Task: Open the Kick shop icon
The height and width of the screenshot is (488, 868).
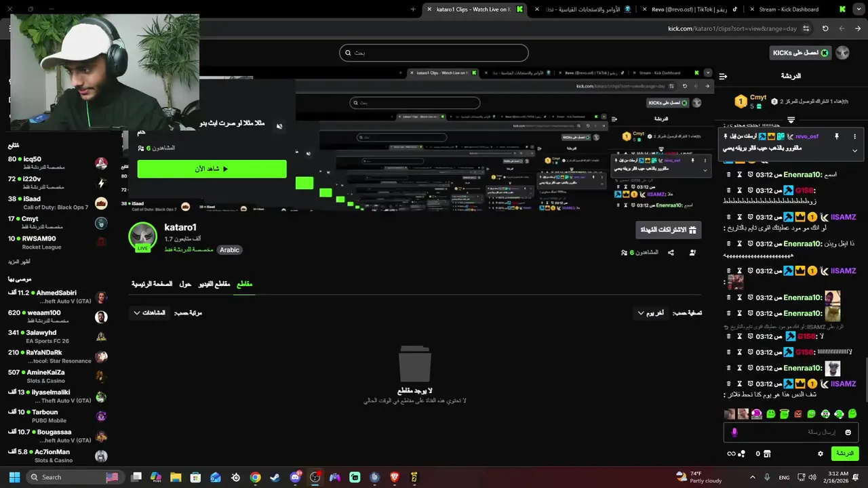Action: pos(768,453)
